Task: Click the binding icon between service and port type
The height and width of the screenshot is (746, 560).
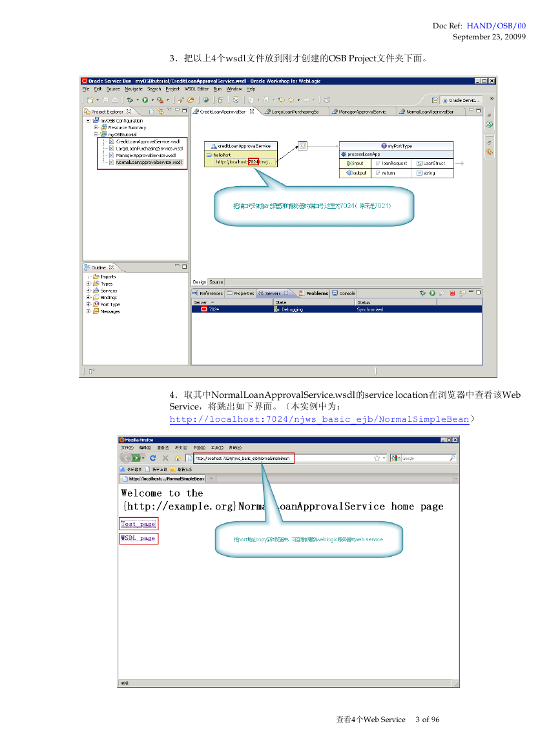Action: click(302, 145)
